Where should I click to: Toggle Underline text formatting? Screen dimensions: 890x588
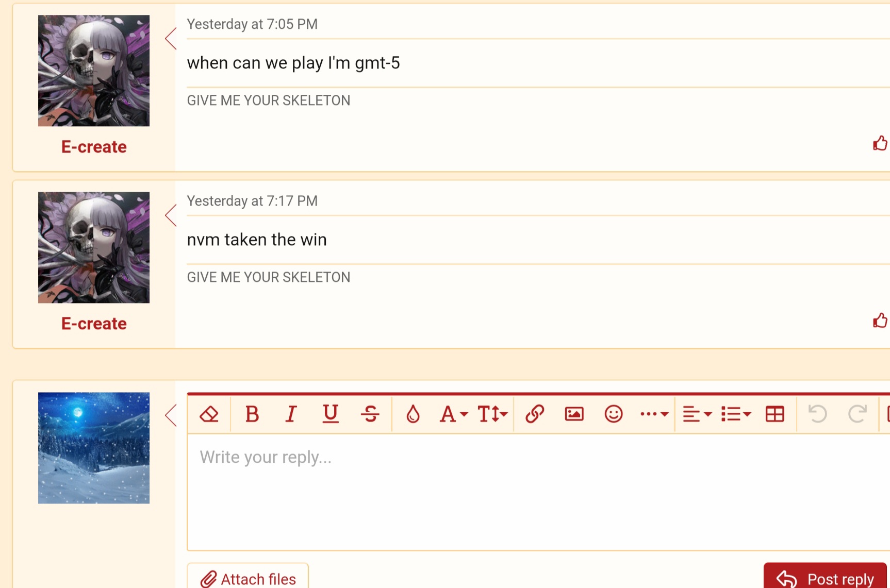[331, 414]
